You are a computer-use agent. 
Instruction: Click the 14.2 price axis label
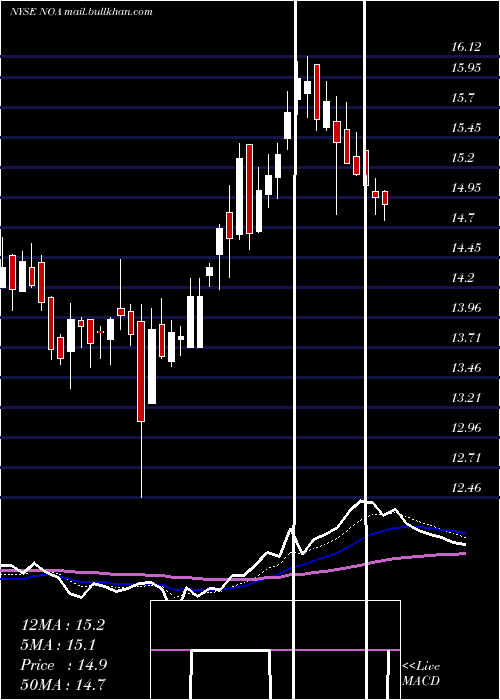point(462,278)
